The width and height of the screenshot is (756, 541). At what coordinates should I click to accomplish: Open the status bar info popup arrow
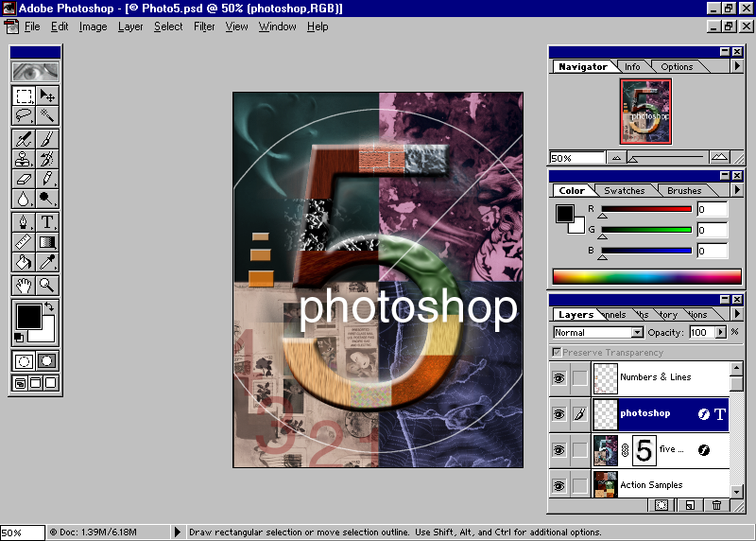[177, 532]
